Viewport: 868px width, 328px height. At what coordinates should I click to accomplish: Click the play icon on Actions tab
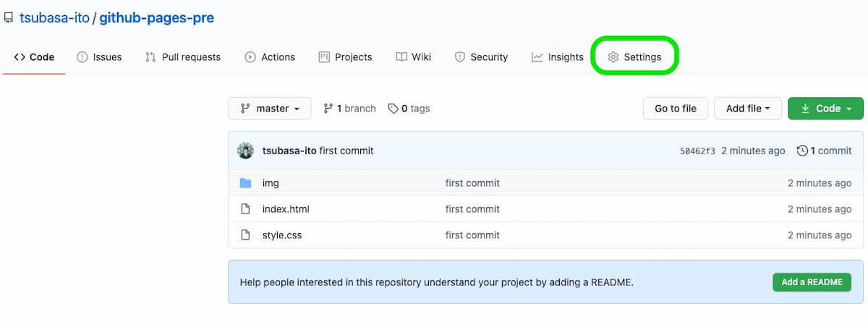click(250, 57)
